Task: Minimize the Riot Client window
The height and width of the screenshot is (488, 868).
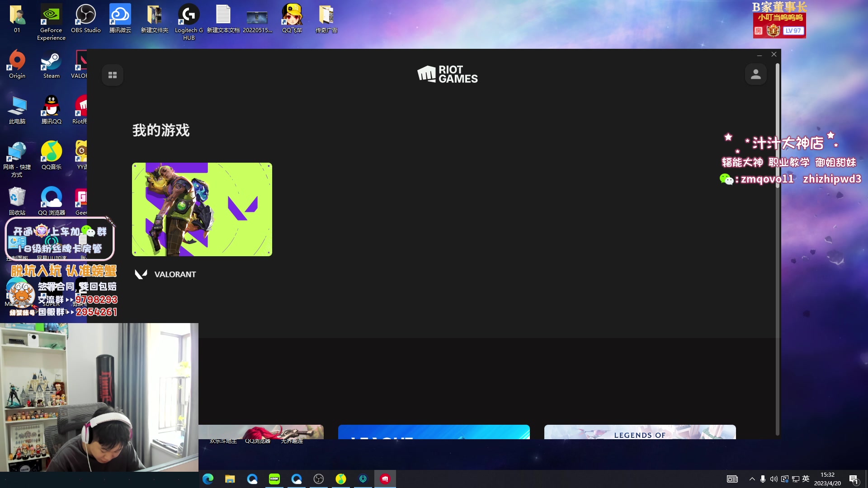Action: (759, 55)
